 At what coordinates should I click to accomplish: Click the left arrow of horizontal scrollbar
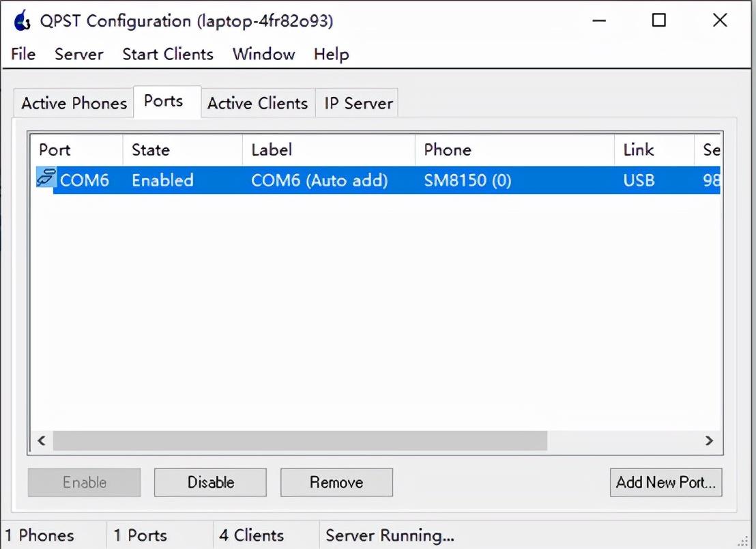point(42,440)
